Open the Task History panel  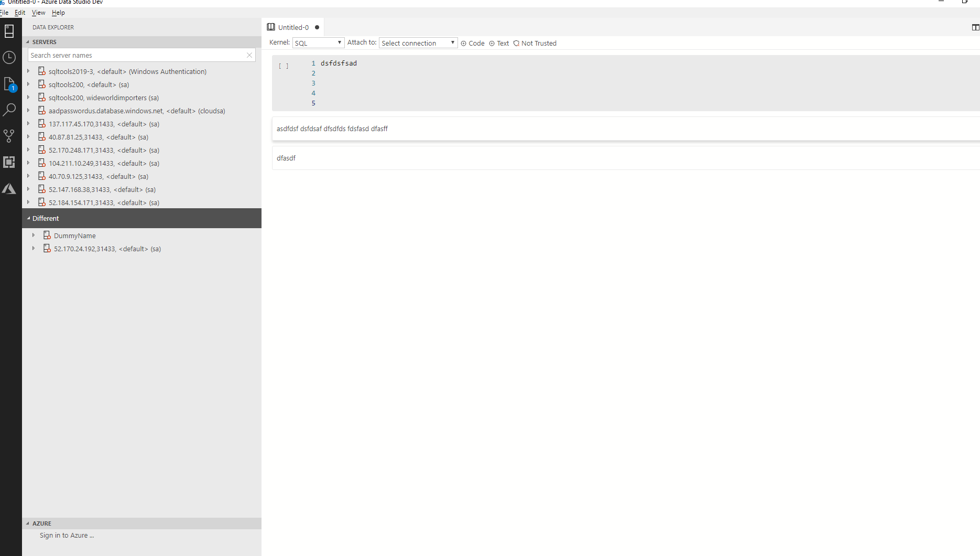pyautogui.click(x=9, y=58)
